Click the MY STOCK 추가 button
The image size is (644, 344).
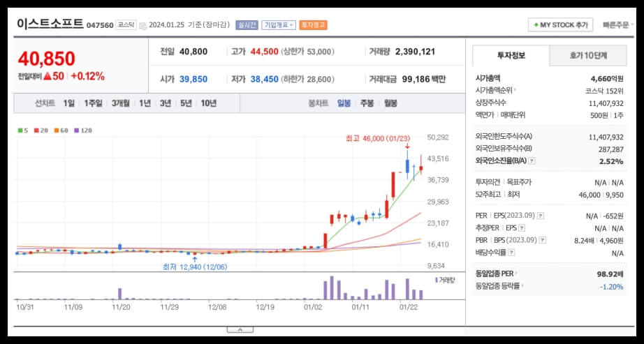coord(560,25)
